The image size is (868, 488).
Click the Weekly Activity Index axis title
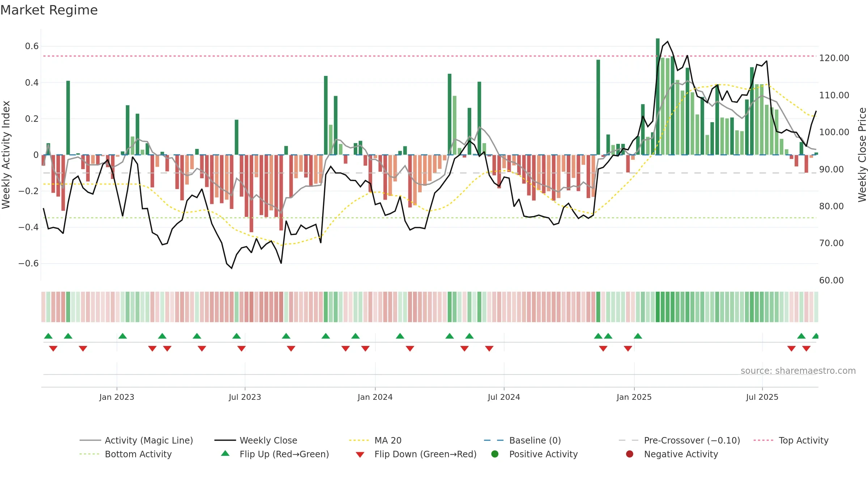[x=6, y=155]
